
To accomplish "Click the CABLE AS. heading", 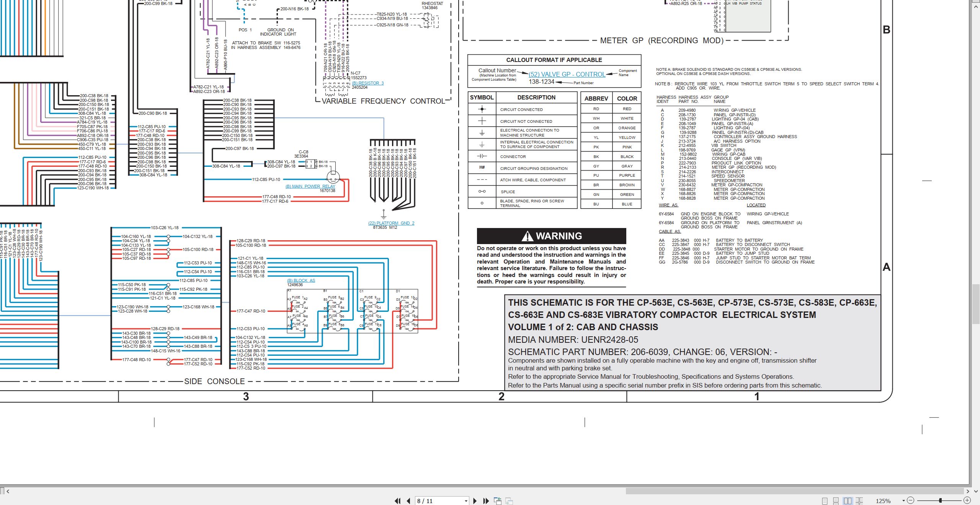I will pyautogui.click(x=670, y=231).
